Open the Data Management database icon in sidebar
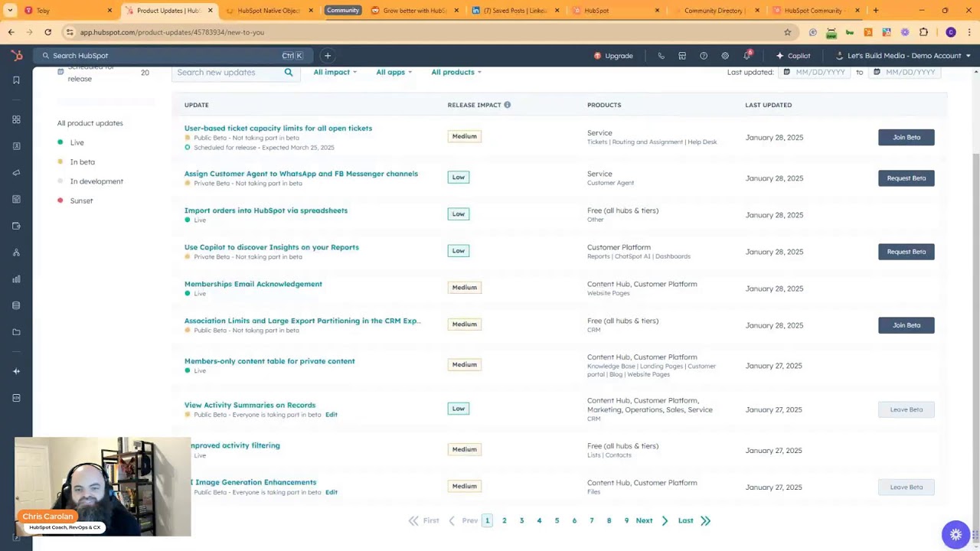Viewport: 980px width, 551px height. [16, 305]
